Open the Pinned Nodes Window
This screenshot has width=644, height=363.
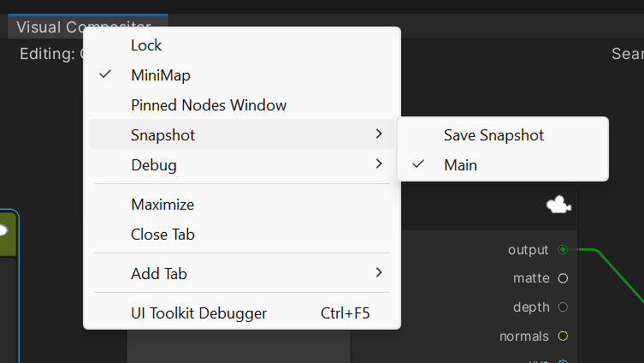coord(209,105)
